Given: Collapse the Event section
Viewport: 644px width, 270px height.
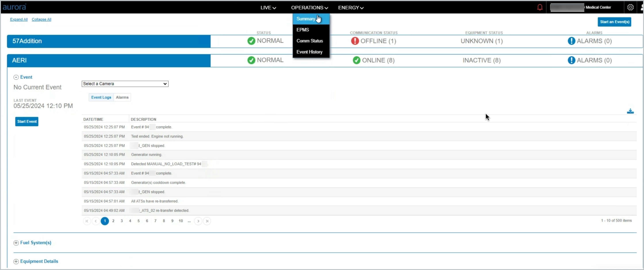Looking at the screenshot, I should click(16, 77).
